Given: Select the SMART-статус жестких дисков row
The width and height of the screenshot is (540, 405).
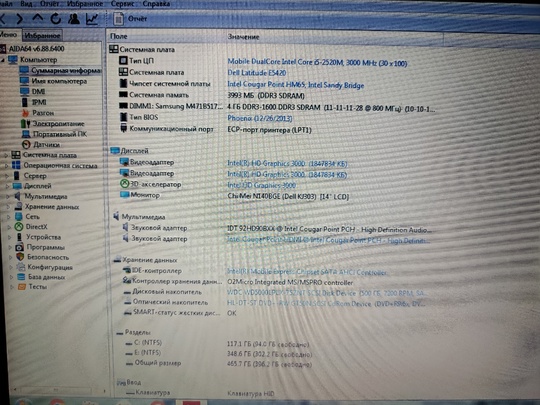Looking at the screenshot, I should [x=181, y=313].
